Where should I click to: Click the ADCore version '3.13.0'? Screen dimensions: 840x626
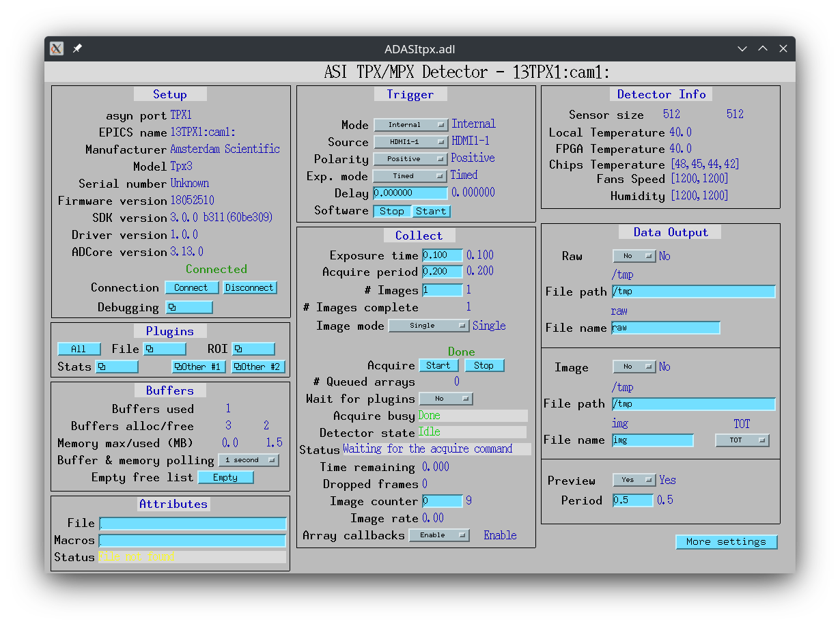coord(186,252)
